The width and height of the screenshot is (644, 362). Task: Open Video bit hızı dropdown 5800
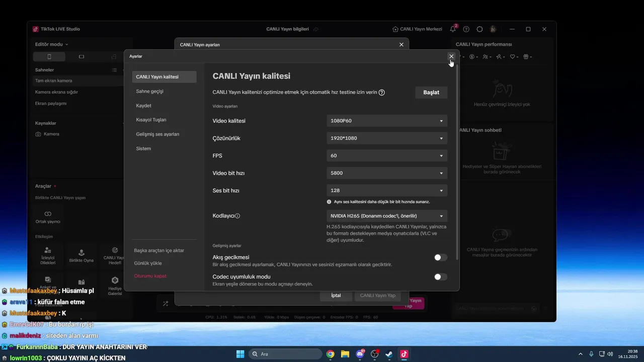(x=387, y=173)
